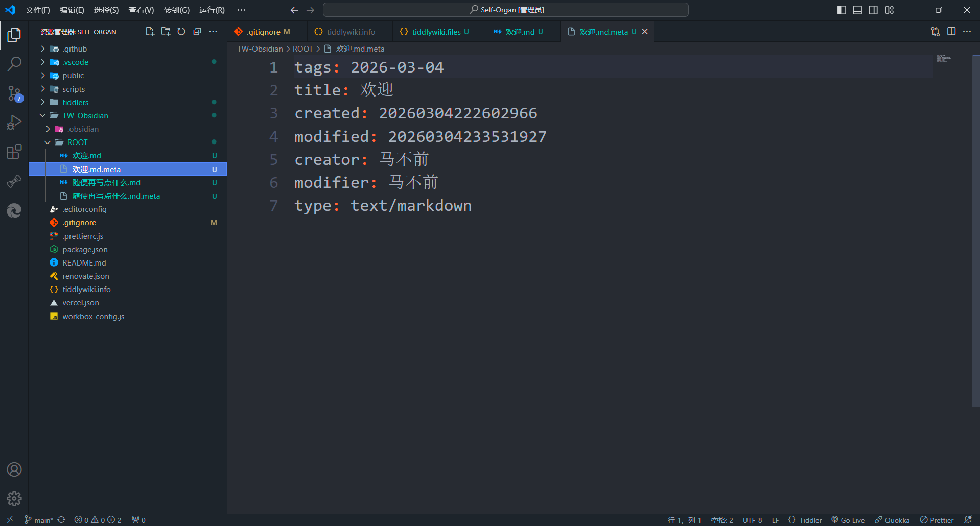Click the Self-Organ command center search box
Viewport: 980px width, 526px height.
pos(506,10)
